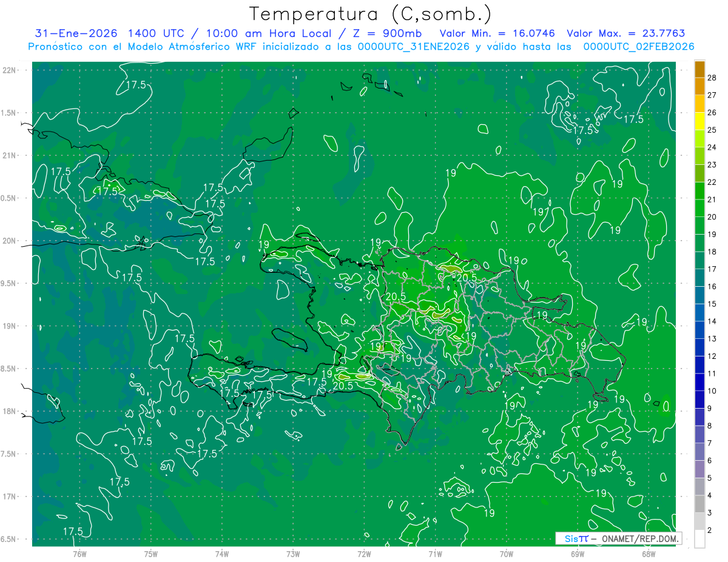
Task: Pick the bright yellow swatch in the color legend
Action: coord(699,121)
